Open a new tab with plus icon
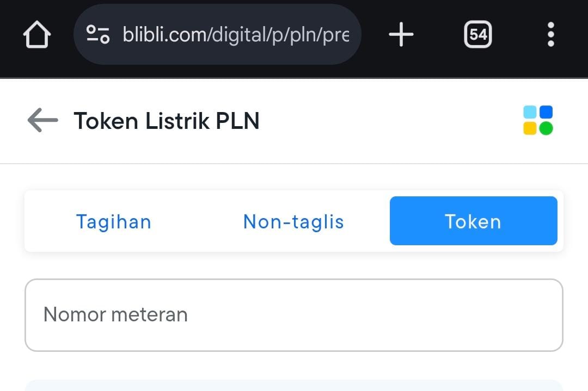Viewport: 588px width, 391px height. 401,34
